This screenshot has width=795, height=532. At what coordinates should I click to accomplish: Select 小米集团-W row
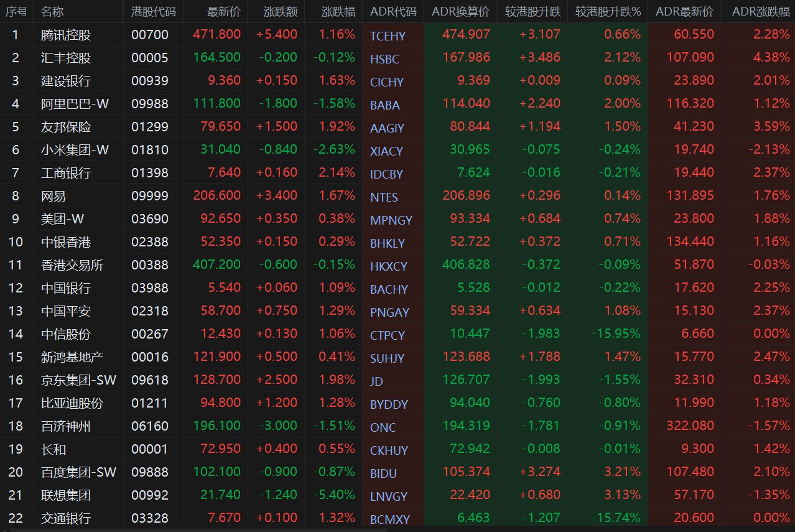[397, 149]
